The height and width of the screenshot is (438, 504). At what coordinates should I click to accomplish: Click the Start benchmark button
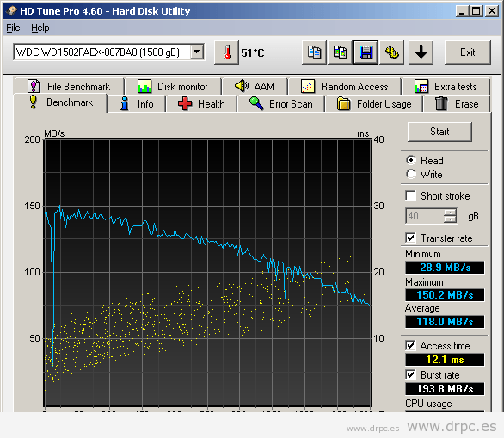point(439,132)
